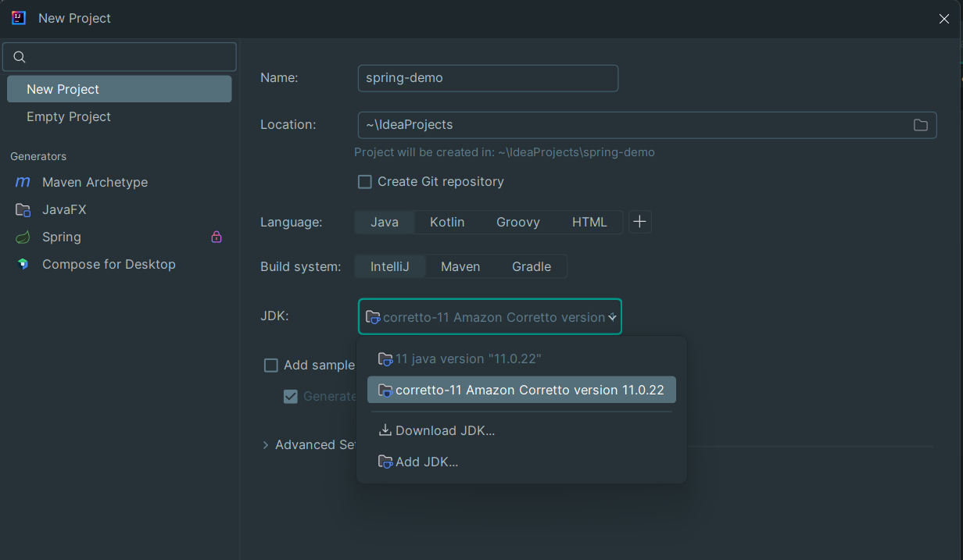Click the JDK icon in the JDK combo box
The height and width of the screenshot is (560, 963).
pos(373,317)
